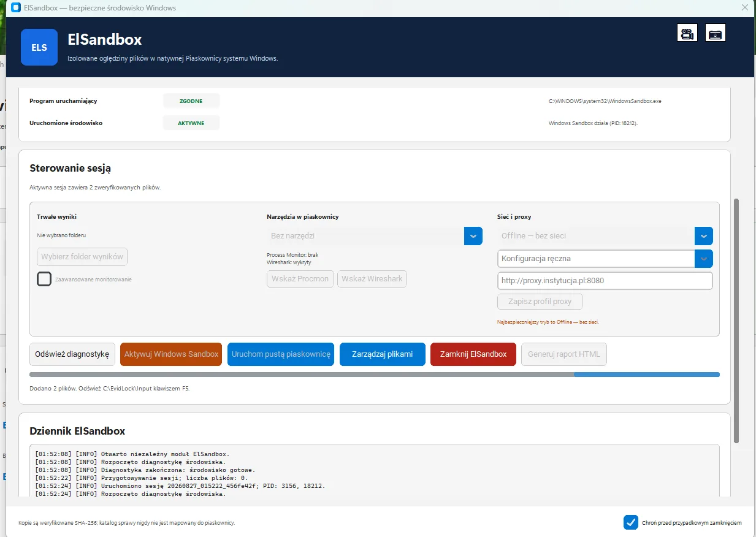Click the session progress bar
Screen dimensions: 756x537
[x=375, y=374]
